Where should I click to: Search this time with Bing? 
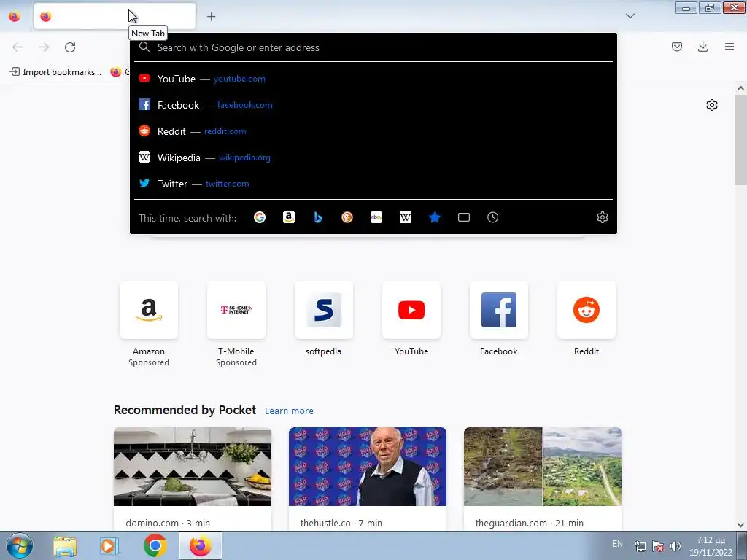pyautogui.click(x=318, y=217)
